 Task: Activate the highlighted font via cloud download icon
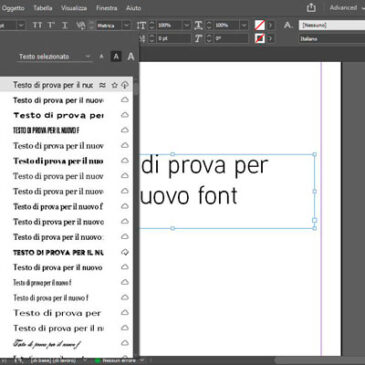125,85
